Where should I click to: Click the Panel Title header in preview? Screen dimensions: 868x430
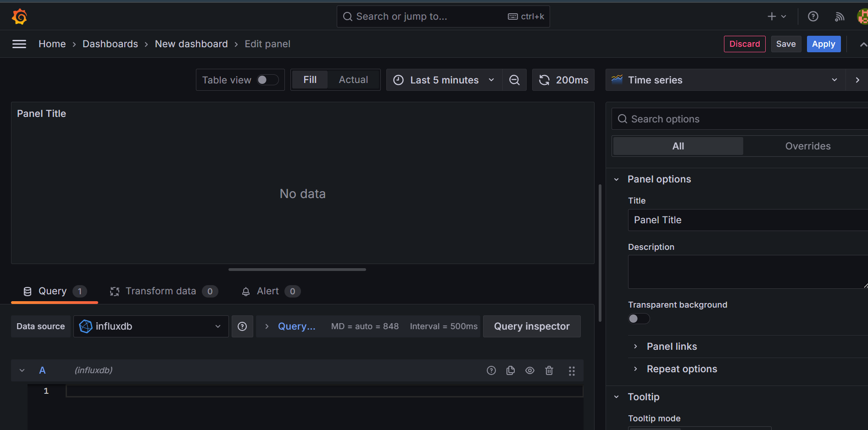tap(42, 114)
